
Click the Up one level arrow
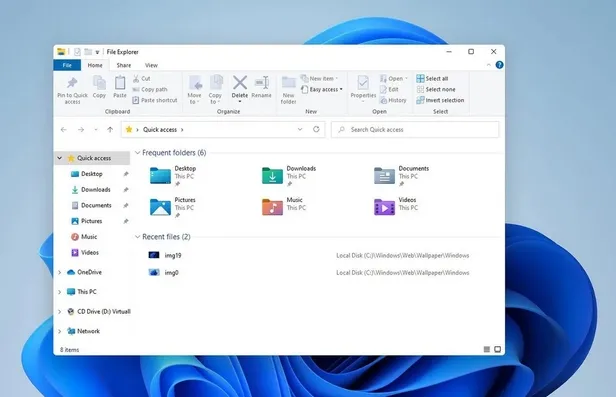[110, 130]
